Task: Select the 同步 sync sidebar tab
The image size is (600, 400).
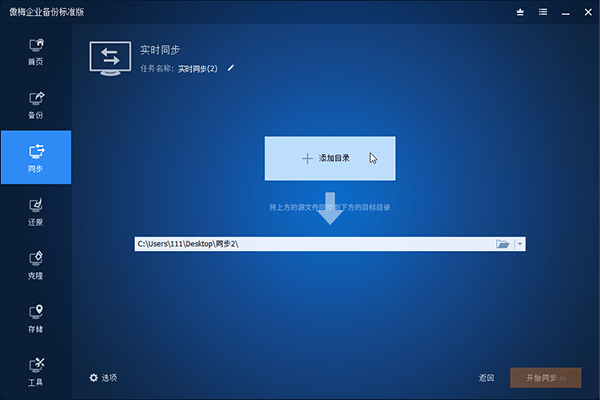Action: coord(35,157)
